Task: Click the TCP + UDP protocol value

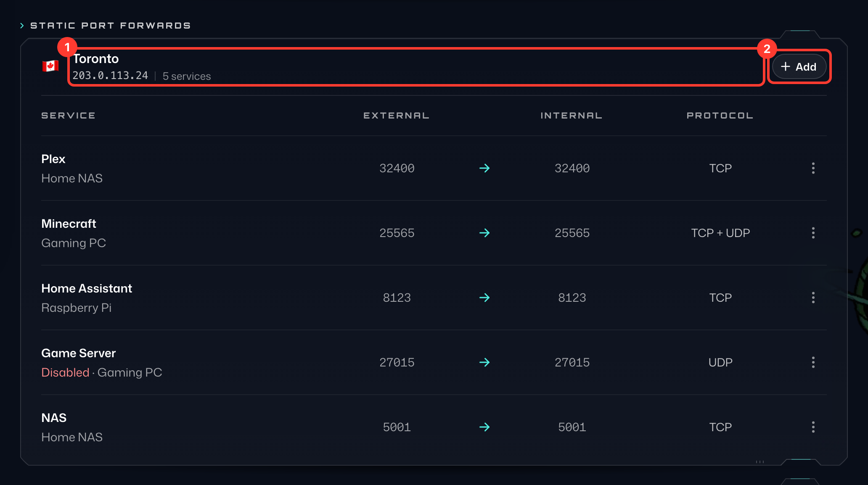Action: click(720, 233)
